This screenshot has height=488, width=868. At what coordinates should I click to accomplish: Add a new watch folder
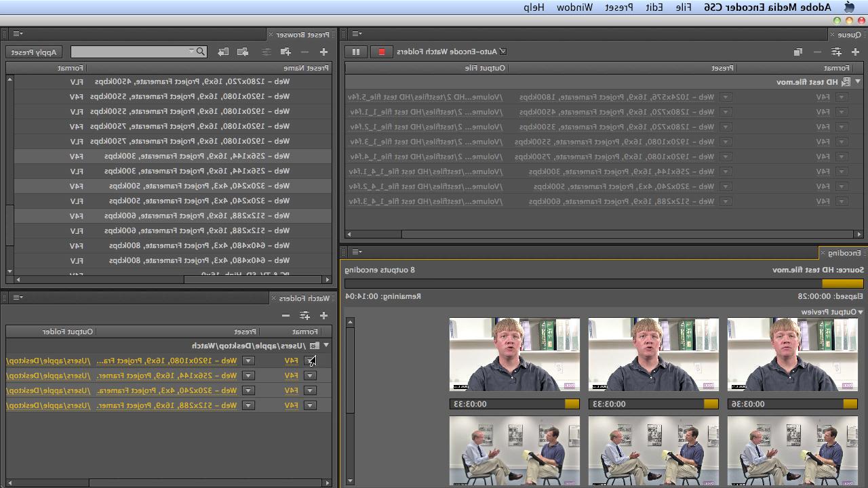click(323, 315)
